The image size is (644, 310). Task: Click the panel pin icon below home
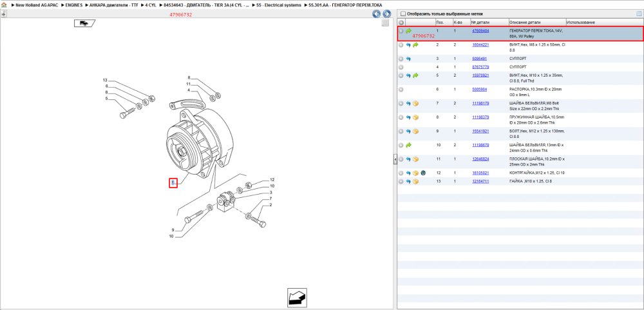point(4,14)
